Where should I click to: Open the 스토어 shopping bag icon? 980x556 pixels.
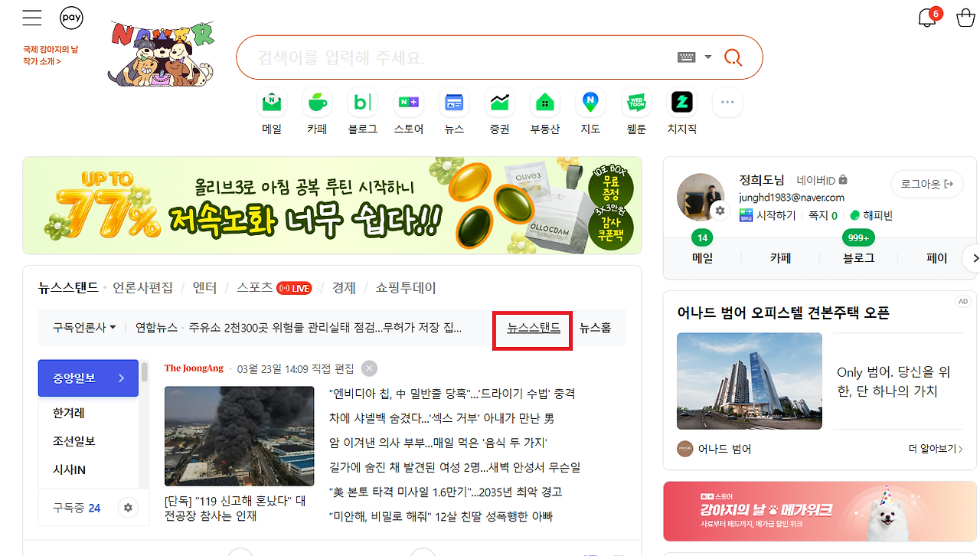click(408, 102)
